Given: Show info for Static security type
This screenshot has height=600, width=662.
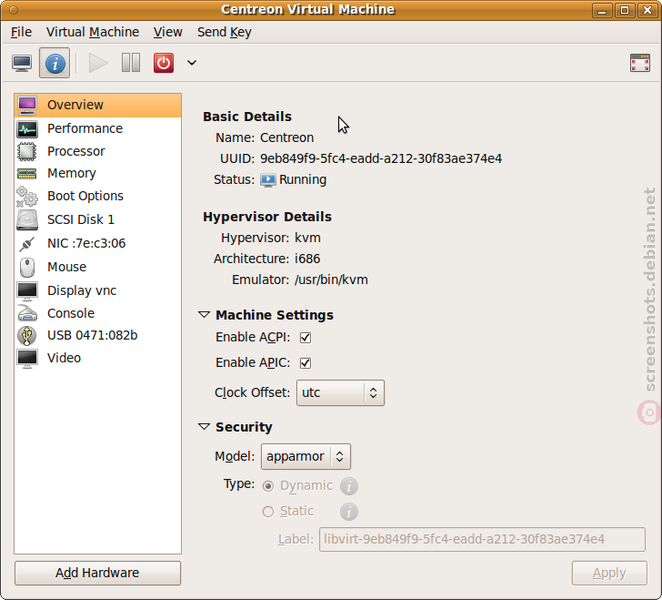Looking at the screenshot, I should (x=349, y=512).
